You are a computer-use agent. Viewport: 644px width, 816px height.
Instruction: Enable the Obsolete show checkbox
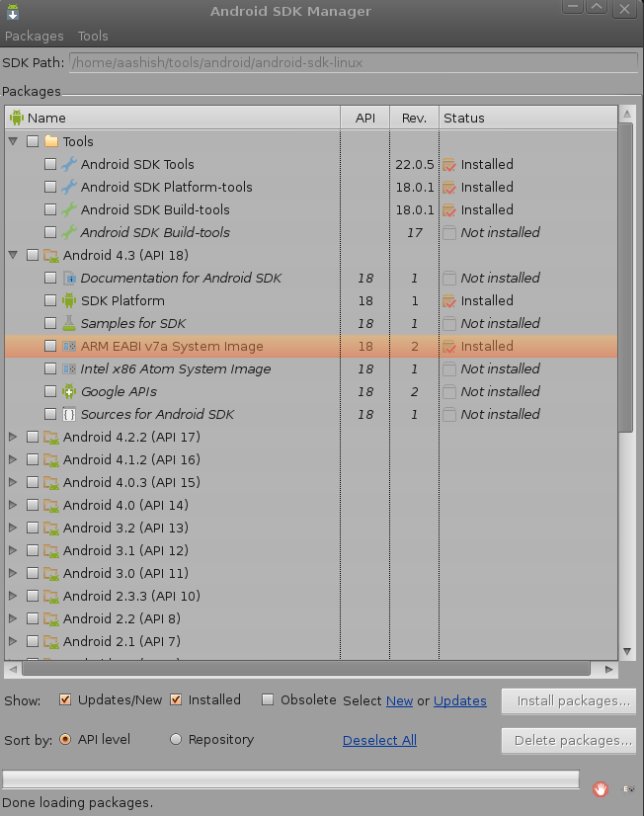(268, 700)
